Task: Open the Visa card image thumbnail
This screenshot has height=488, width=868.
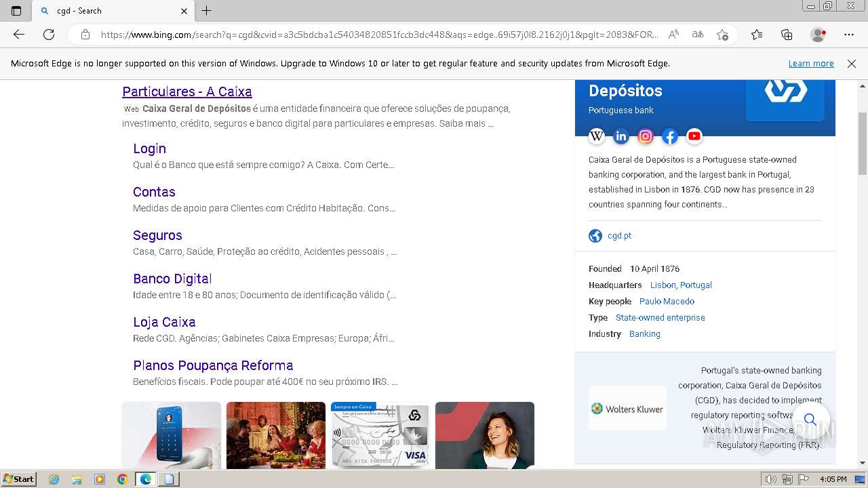Action: (x=380, y=435)
